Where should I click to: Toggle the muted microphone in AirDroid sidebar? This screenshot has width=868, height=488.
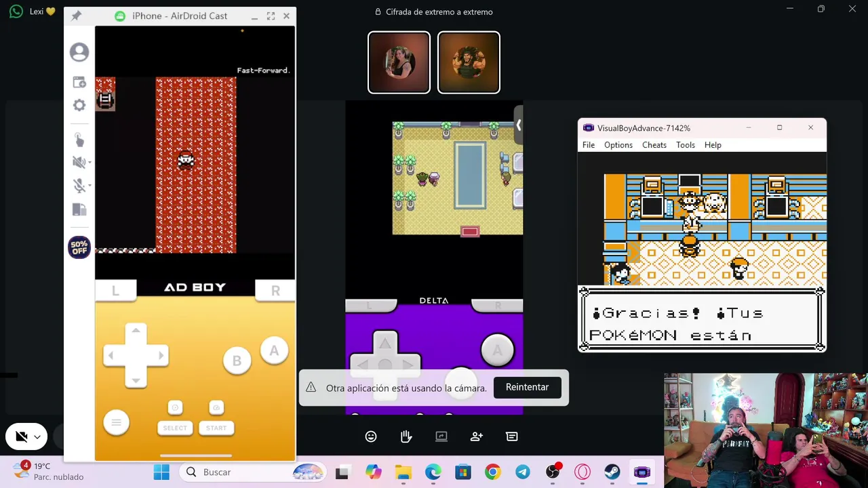tap(78, 186)
